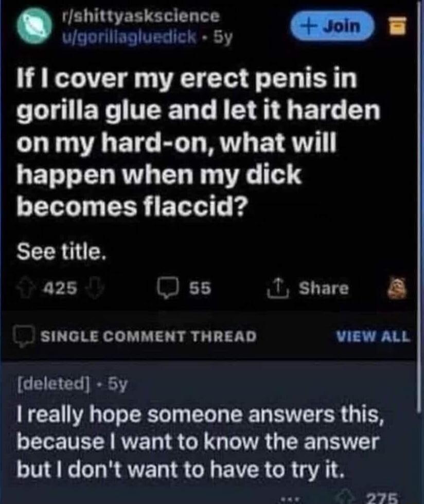Open the r/shittyaskscience subreddit avatar
Viewport: 424px width, 504px height.
tap(34, 26)
